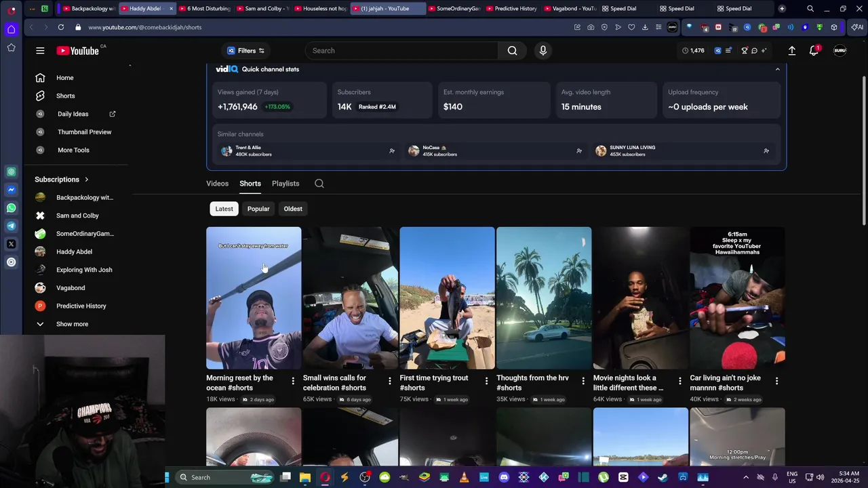Open YouTube notifications bell
Viewport: 868px width, 488px height.
pyautogui.click(x=814, y=51)
